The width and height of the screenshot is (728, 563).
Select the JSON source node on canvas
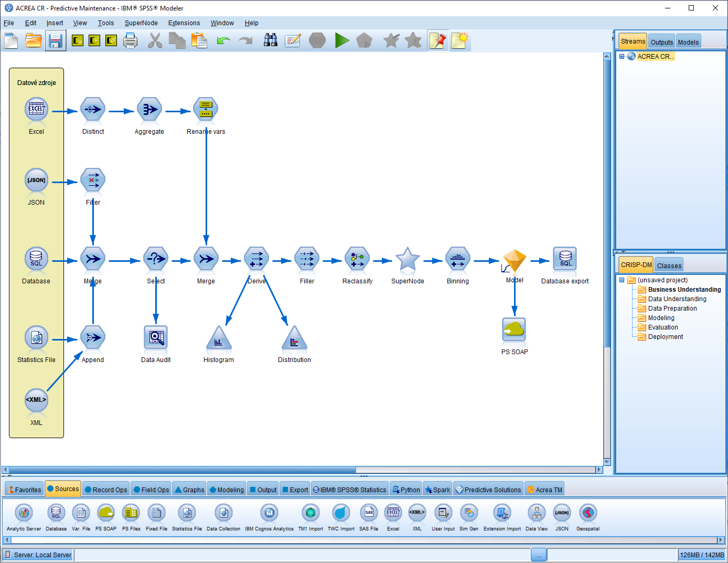[x=36, y=180]
